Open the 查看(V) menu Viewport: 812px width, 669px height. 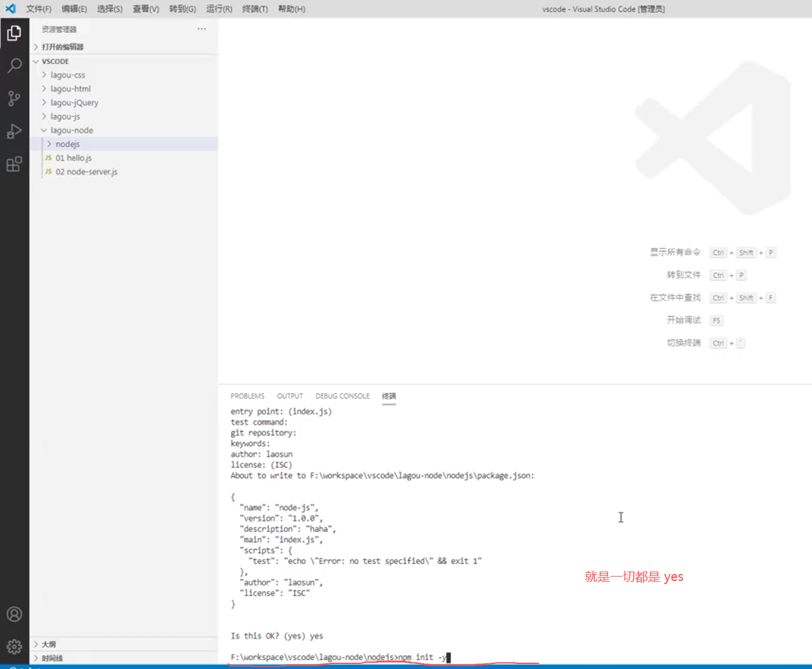[146, 9]
